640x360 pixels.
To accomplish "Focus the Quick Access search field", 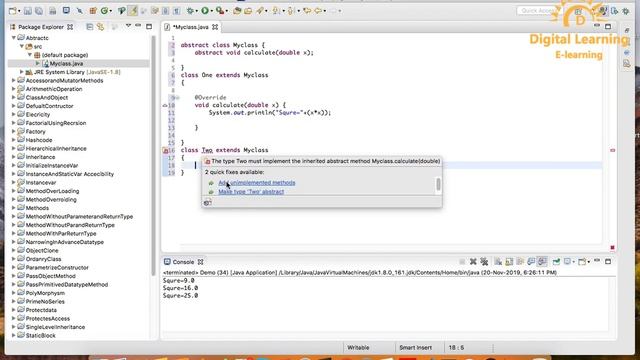I will coord(539,11).
